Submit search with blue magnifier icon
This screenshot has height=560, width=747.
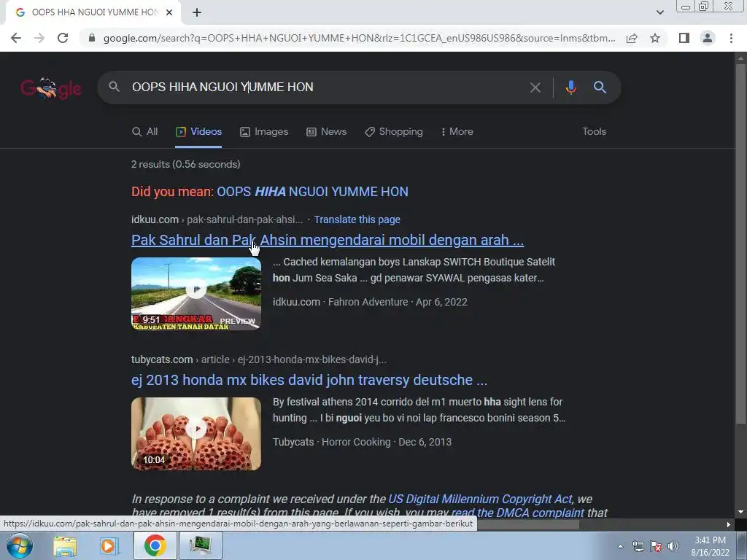(x=600, y=87)
